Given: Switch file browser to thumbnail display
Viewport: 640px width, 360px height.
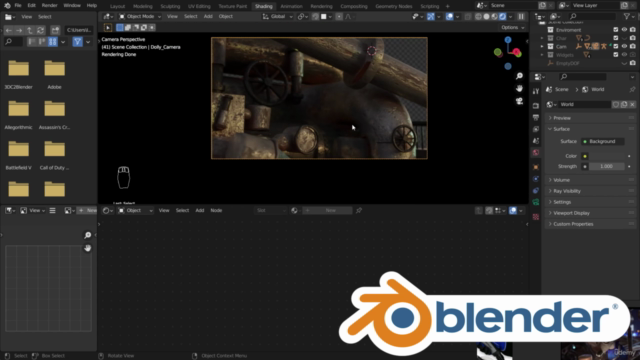Looking at the screenshot, I should pyautogui.click(x=53, y=42).
